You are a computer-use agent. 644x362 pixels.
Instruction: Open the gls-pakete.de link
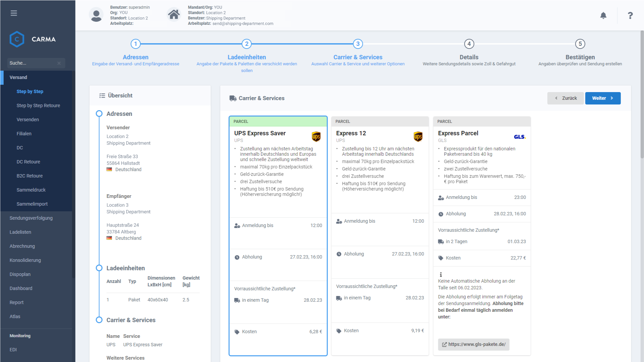473,344
